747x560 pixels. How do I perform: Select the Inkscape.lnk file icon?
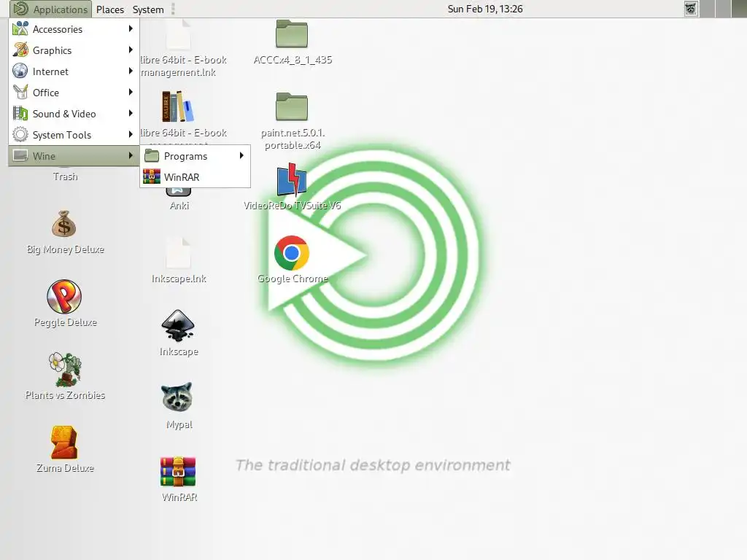pos(178,253)
